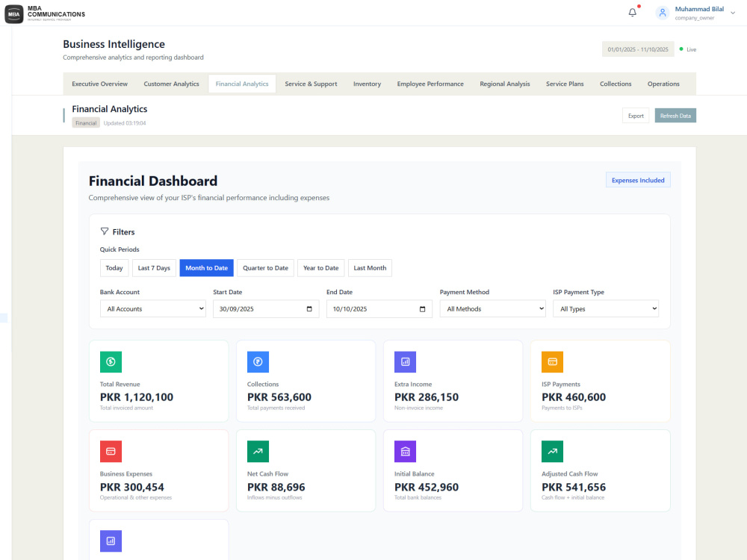Click the PKR 88,696 Net Cash Flow value
The width and height of the screenshot is (747, 560).
tap(276, 487)
